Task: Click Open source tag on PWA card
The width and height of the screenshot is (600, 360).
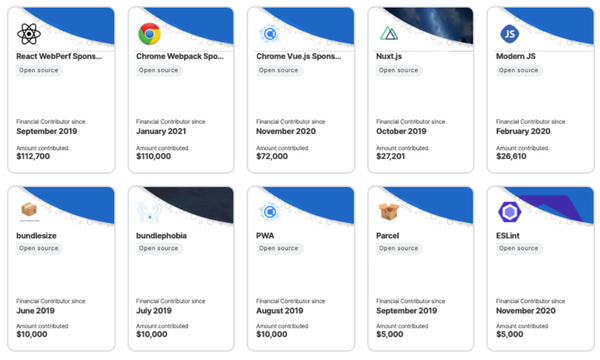Action: point(279,248)
